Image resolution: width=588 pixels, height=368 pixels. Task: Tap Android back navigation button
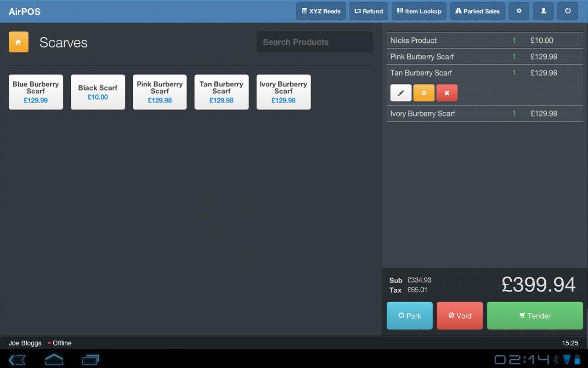click(17, 359)
